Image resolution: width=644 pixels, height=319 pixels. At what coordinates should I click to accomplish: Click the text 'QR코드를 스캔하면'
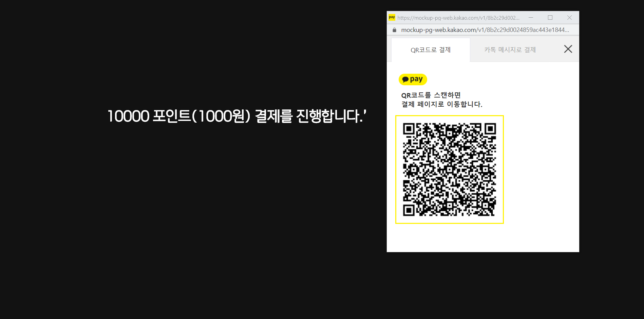point(431,95)
